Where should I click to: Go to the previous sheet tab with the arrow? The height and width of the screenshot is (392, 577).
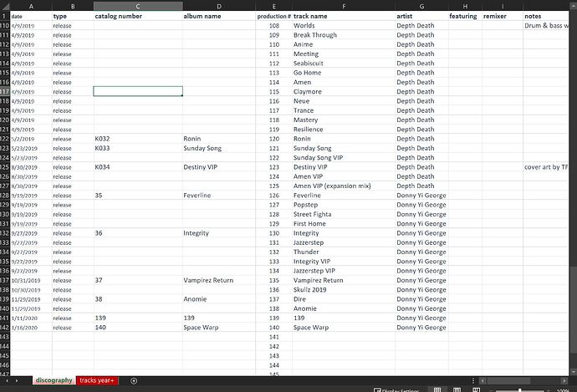click(x=7, y=380)
